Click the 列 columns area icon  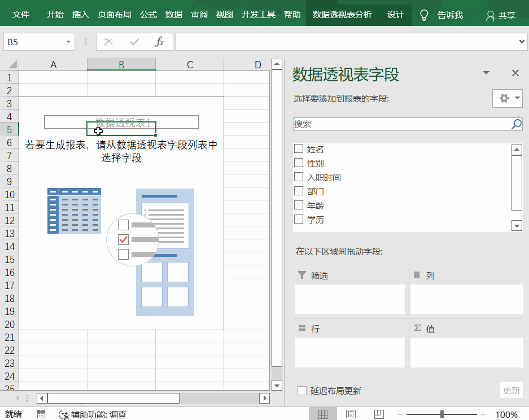click(417, 275)
